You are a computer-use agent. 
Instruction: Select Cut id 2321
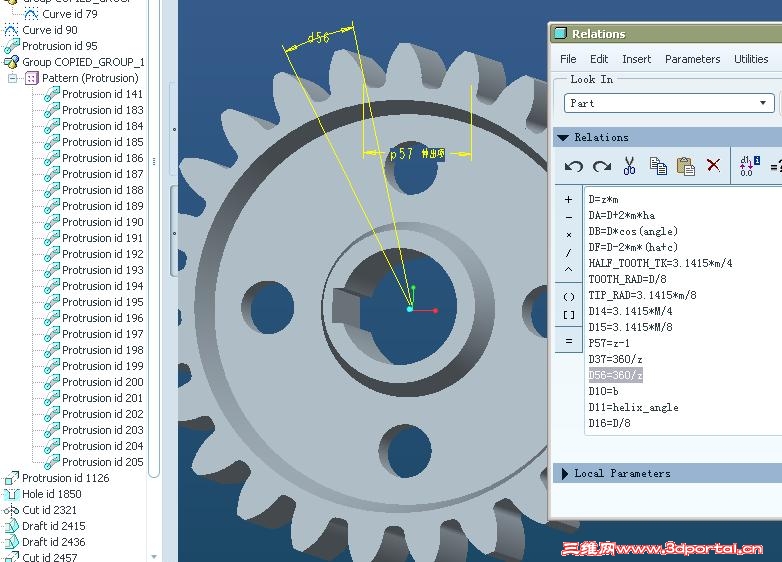(x=49, y=510)
